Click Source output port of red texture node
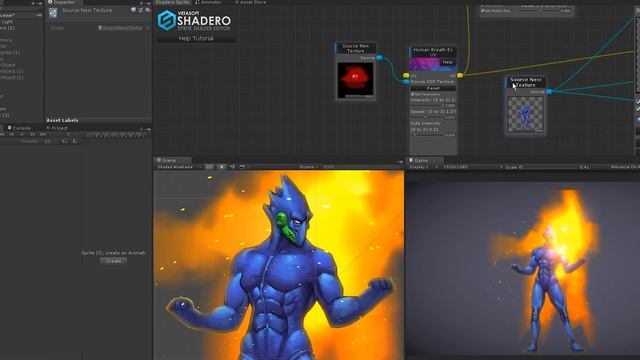 [x=380, y=58]
